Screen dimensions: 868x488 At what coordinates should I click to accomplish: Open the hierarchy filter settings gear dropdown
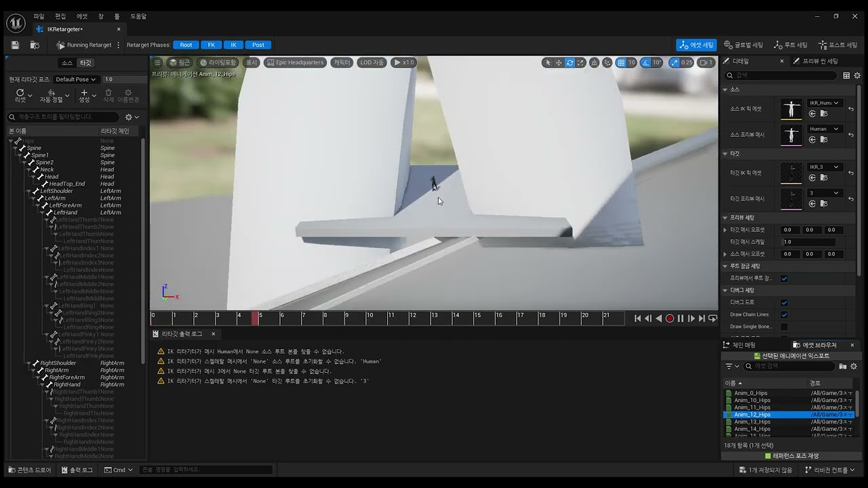coord(132,117)
